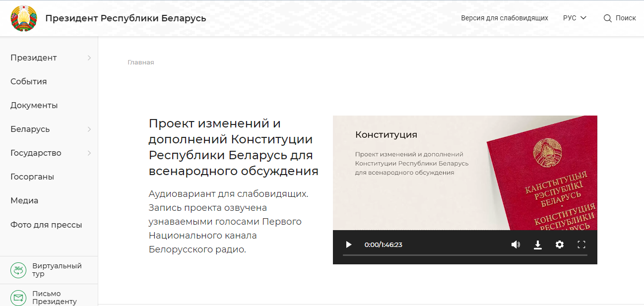Play the Constitution audio recording
Image resolution: width=644 pixels, height=306 pixels.
349,245
